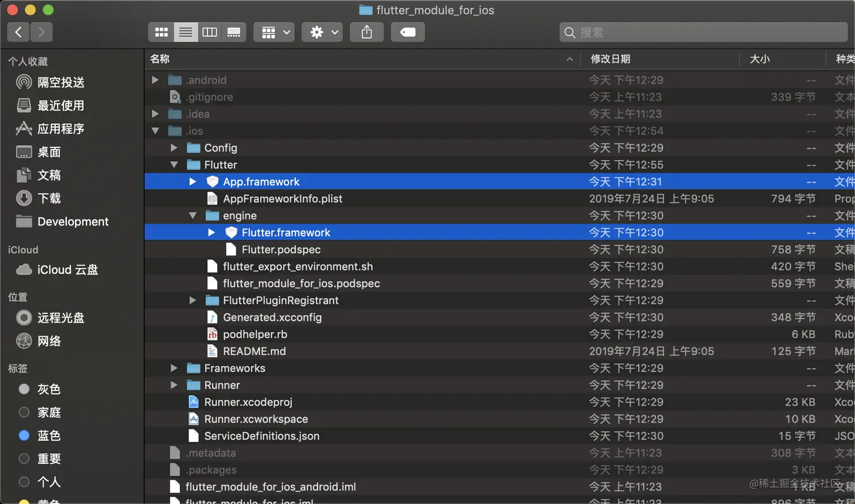
Task: Collapse the .ios folder
Action: [x=155, y=131]
